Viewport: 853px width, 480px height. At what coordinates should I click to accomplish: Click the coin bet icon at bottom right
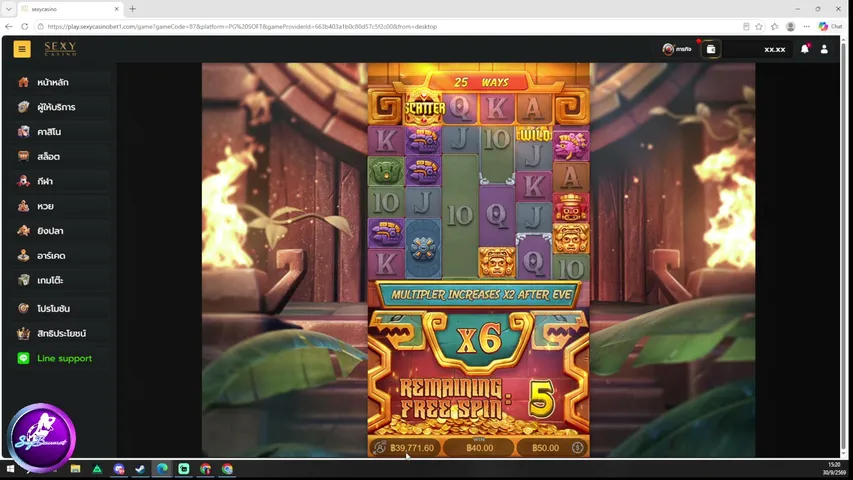(x=578, y=447)
